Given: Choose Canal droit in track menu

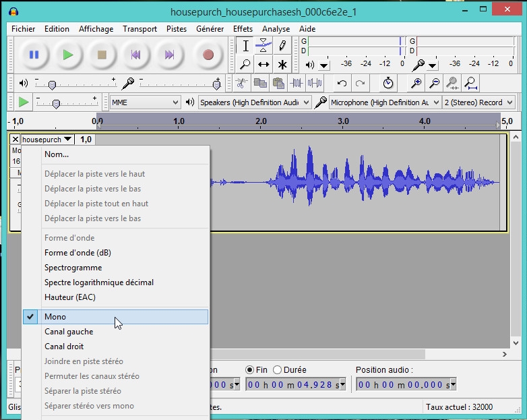Looking at the screenshot, I should 116,347.
